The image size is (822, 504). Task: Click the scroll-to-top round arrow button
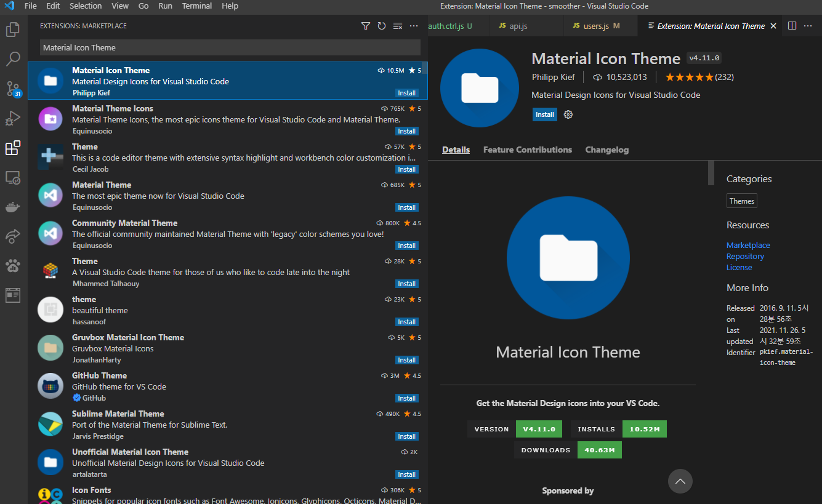[680, 481]
